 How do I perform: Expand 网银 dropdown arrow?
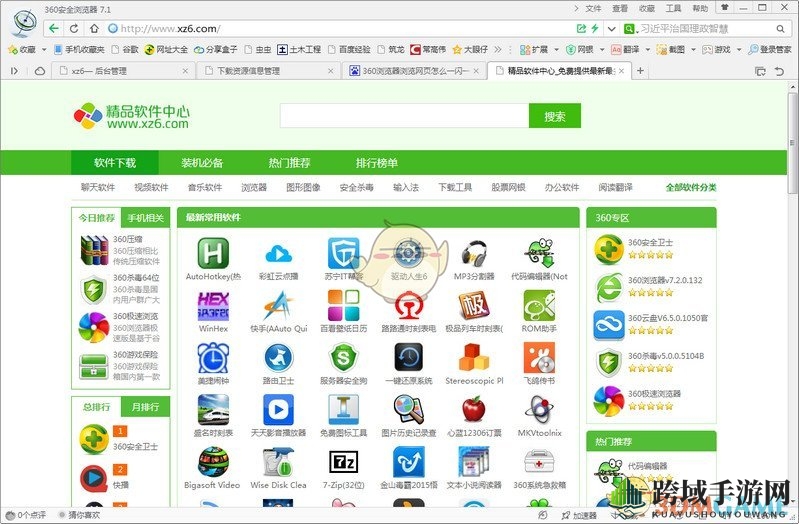(x=602, y=49)
